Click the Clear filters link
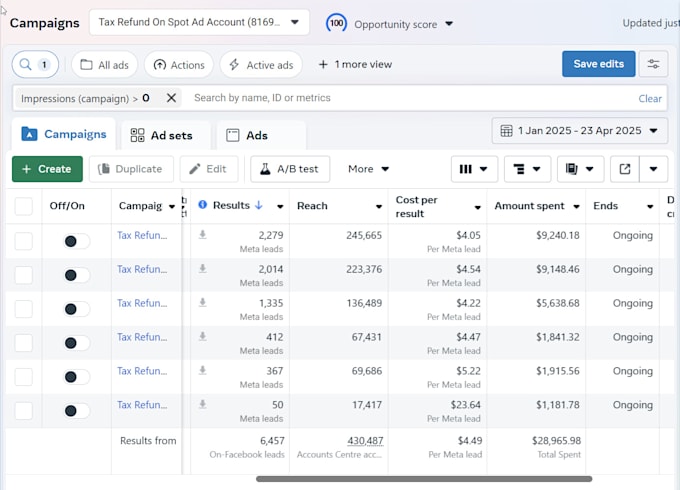This screenshot has width=680, height=490. point(650,98)
